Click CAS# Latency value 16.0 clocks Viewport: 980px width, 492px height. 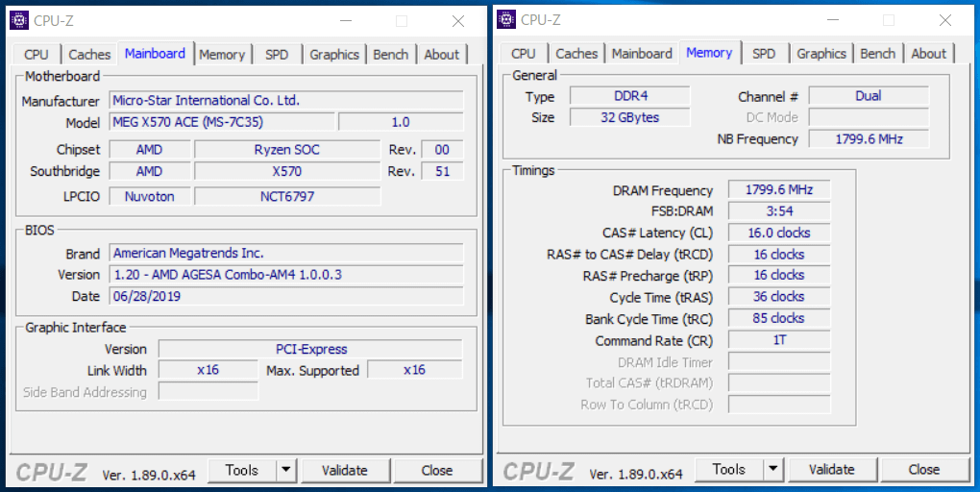pyautogui.click(x=779, y=233)
